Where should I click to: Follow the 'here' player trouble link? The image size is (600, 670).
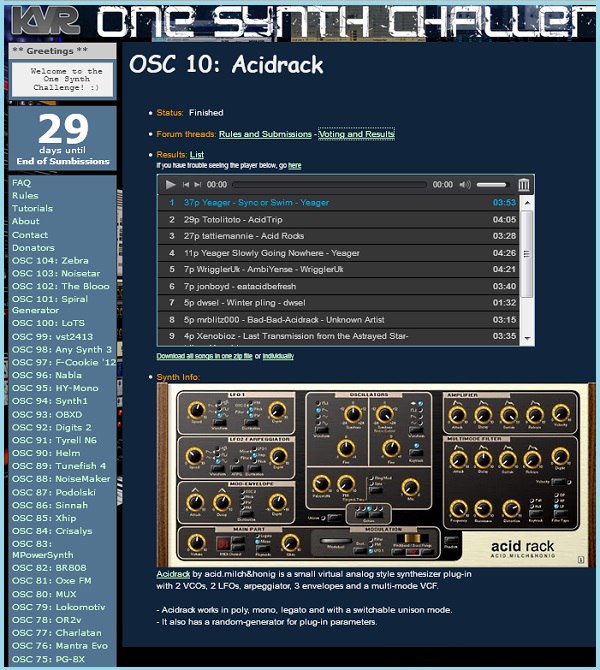click(294, 165)
